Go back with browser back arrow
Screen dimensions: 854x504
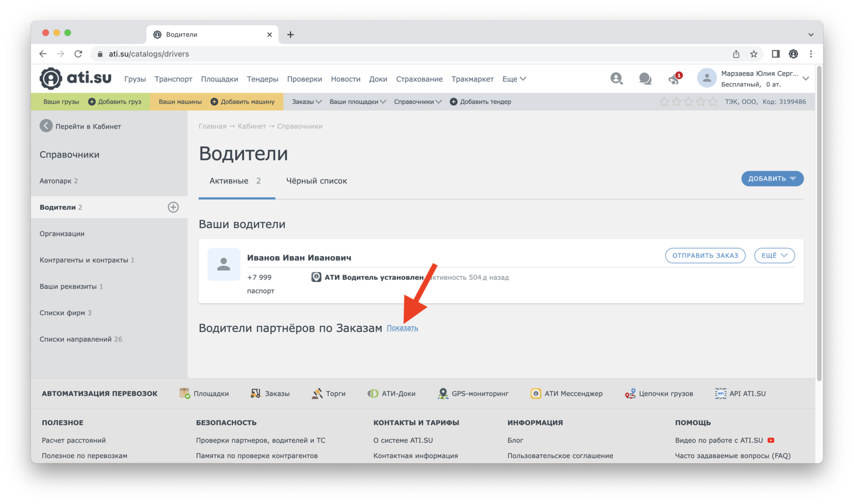(x=43, y=54)
